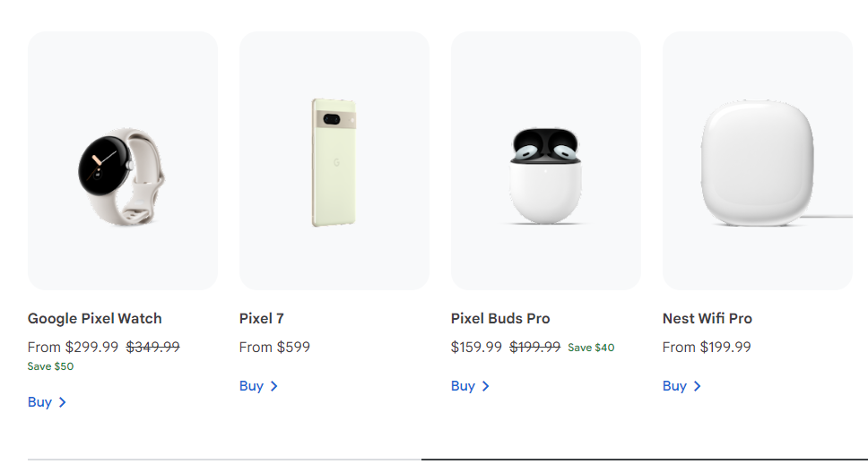Screen dimensions: 868x473
Task: Click the Pixel Buds Pro Save $40 label
Action: (x=591, y=348)
